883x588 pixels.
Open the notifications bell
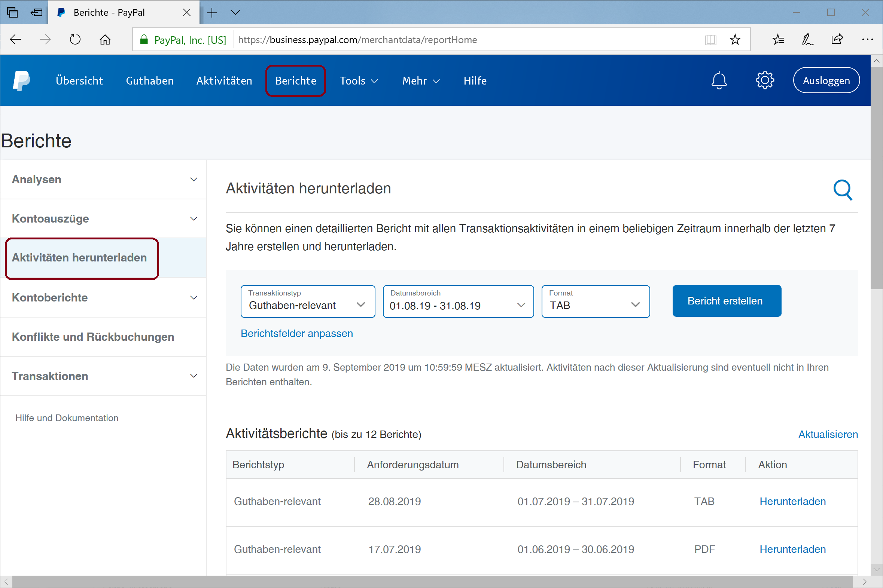tap(719, 80)
